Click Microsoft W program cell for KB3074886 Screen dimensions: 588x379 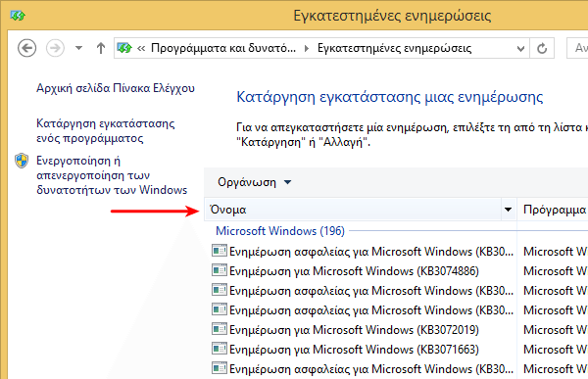(x=556, y=271)
